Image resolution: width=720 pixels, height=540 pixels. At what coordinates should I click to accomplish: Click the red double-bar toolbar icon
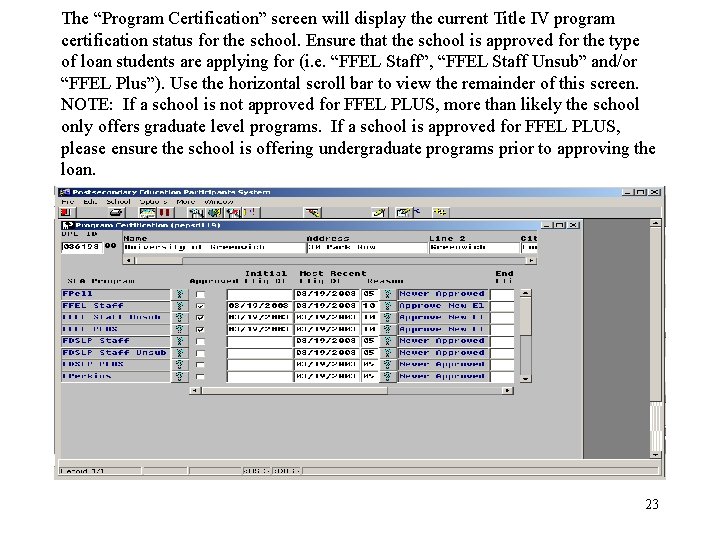coord(164,213)
